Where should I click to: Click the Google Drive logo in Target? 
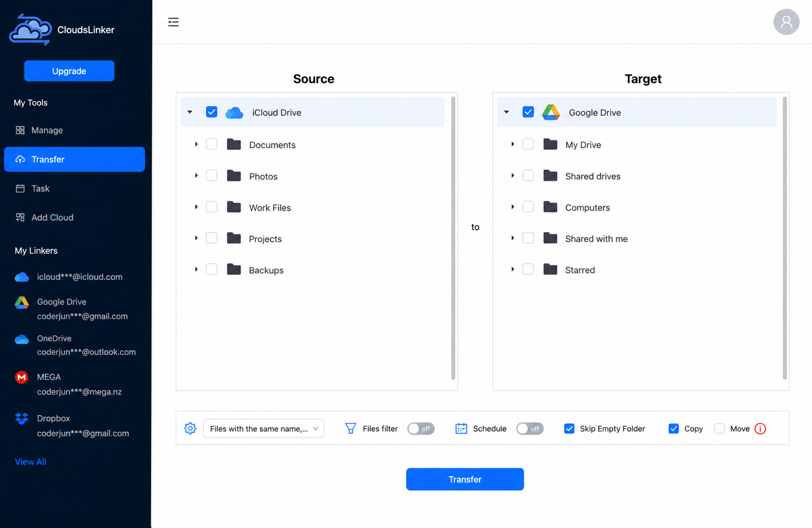tap(551, 112)
